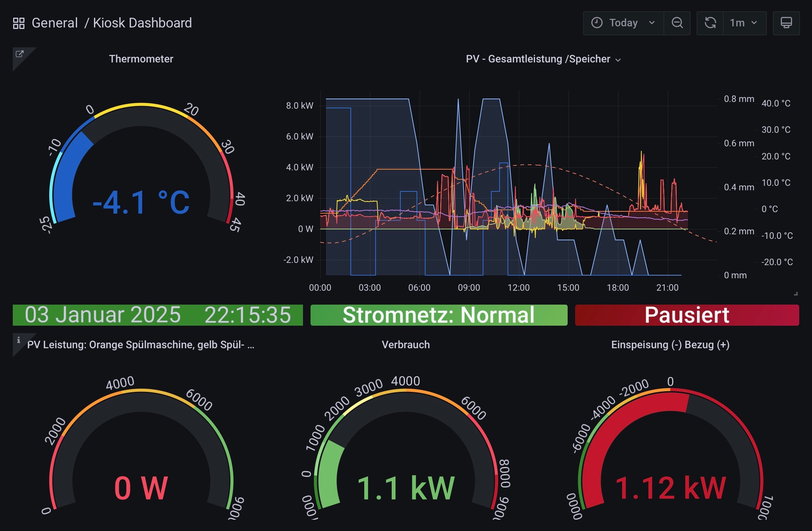Click the Kiosk Dashboard breadcrumb title
812x531 pixels.
142,23
